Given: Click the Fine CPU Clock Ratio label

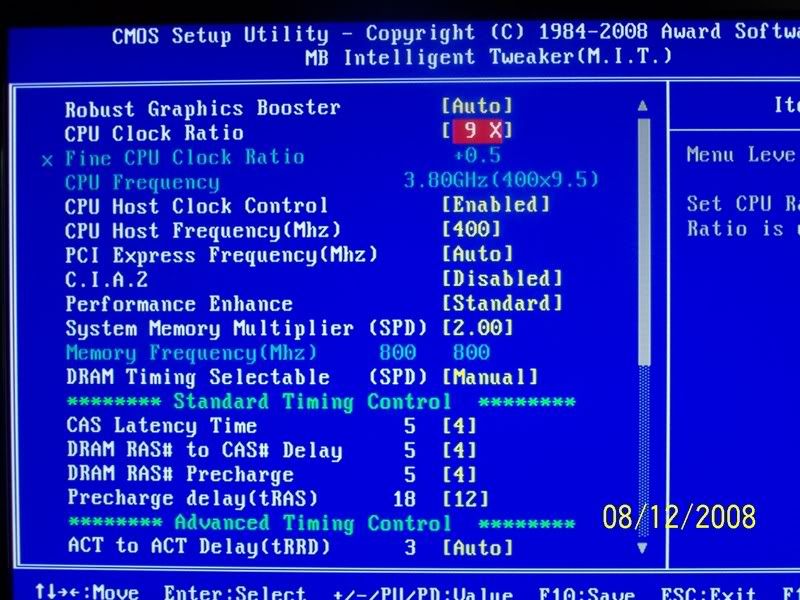Looking at the screenshot, I should 185,158.
